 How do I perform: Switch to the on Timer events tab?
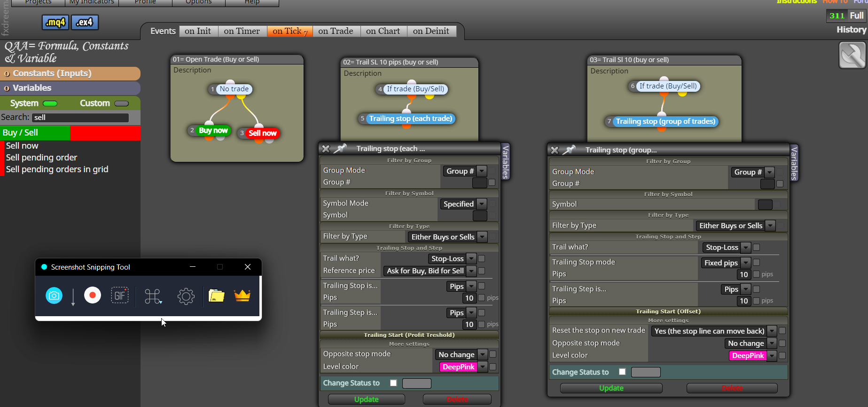point(242,31)
